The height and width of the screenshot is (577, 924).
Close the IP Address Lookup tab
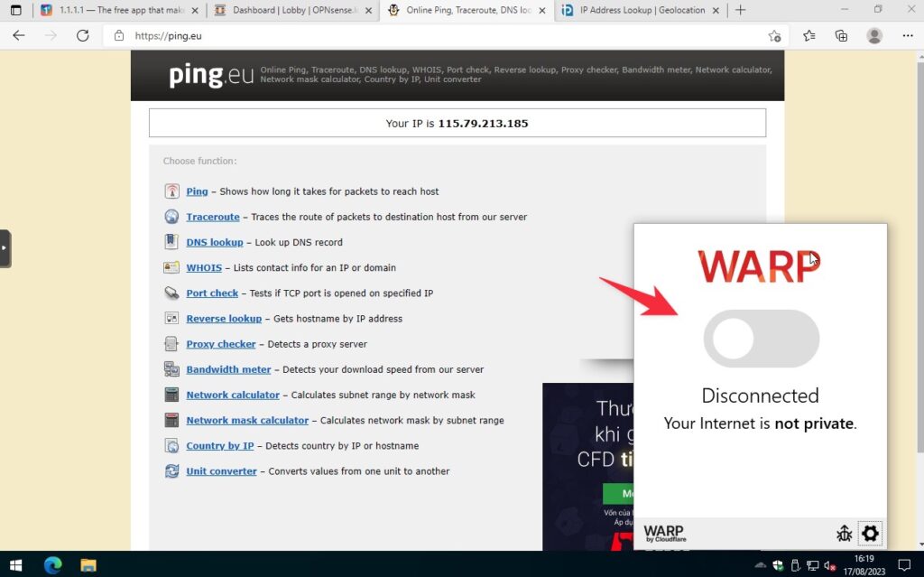[716, 10]
